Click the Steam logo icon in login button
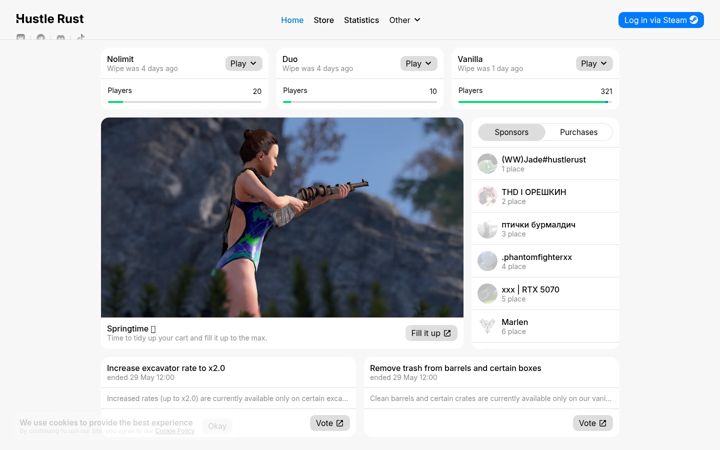The image size is (720, 450). (694, 20)
